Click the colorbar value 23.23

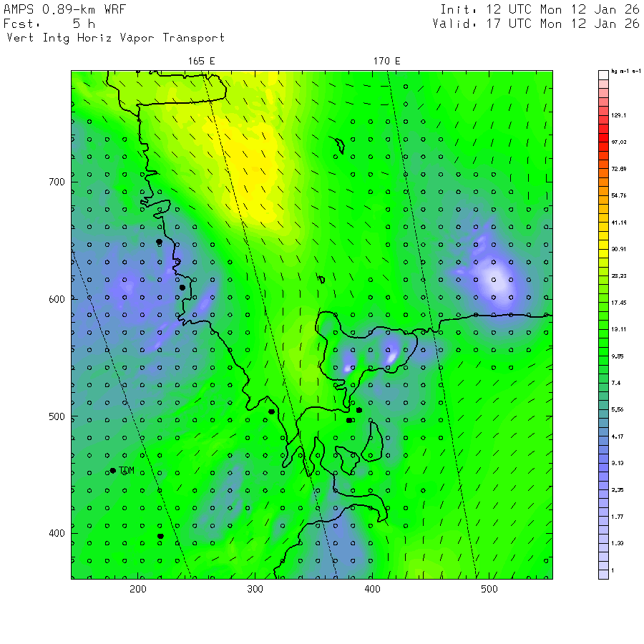(618, 276)
